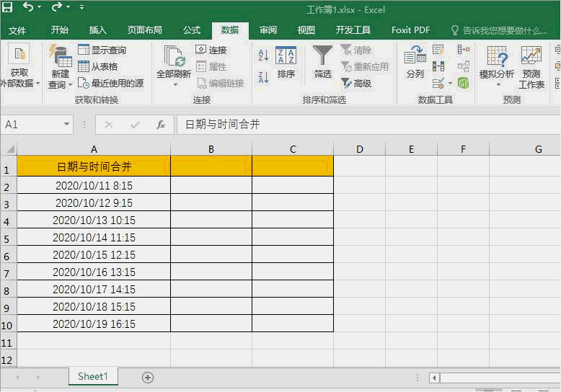Screen dimensions: 561x392
Task: Switch to the 开发工具 tab
Action: click(x=353, y=30)
